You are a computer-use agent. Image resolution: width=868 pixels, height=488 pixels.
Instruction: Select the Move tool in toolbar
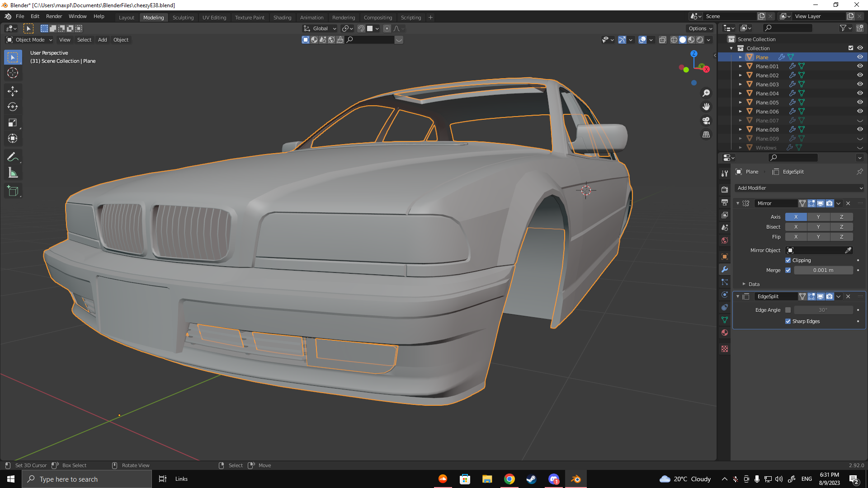point(13,91)
